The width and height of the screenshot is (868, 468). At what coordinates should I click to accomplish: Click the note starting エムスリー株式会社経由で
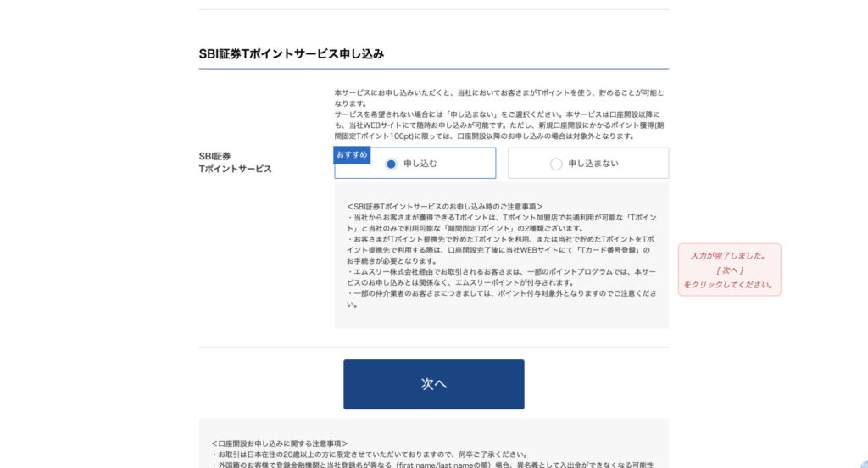click(502, 277)
